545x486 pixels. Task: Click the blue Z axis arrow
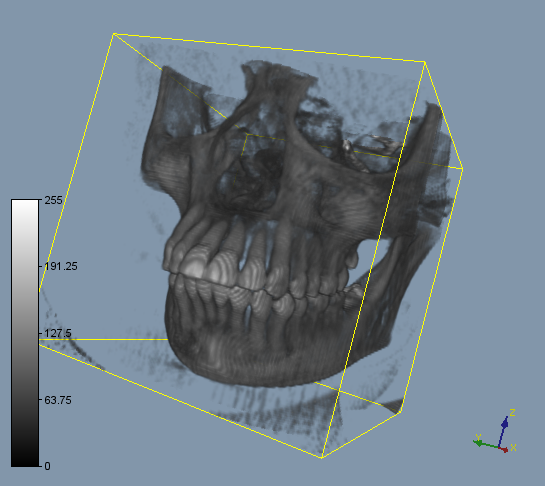(x=503, y=431)
